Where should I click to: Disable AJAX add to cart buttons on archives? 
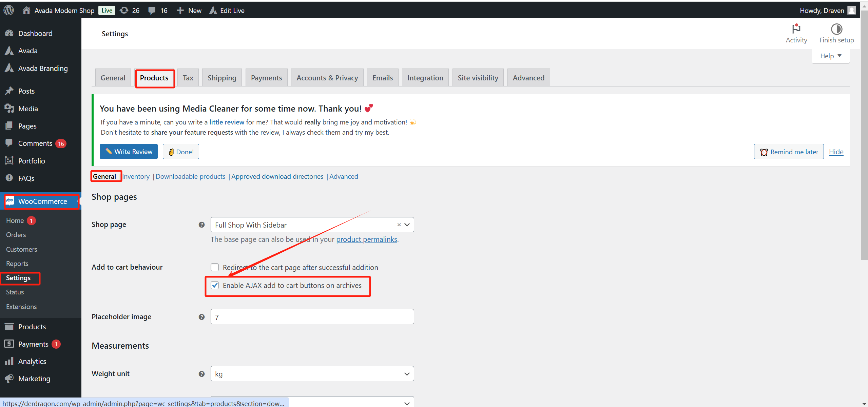(x=215, y=285)
